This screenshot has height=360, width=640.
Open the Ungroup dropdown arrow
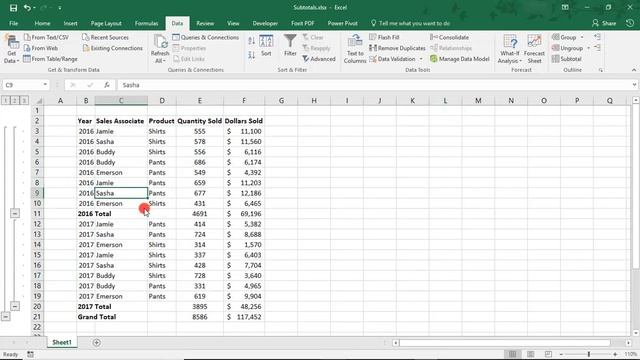588,48
